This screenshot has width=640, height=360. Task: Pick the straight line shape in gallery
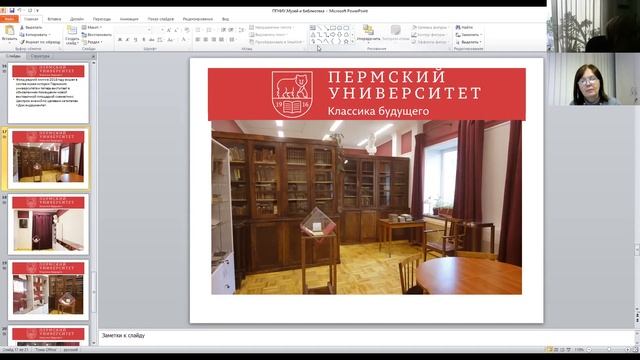(x=320, y=28)
